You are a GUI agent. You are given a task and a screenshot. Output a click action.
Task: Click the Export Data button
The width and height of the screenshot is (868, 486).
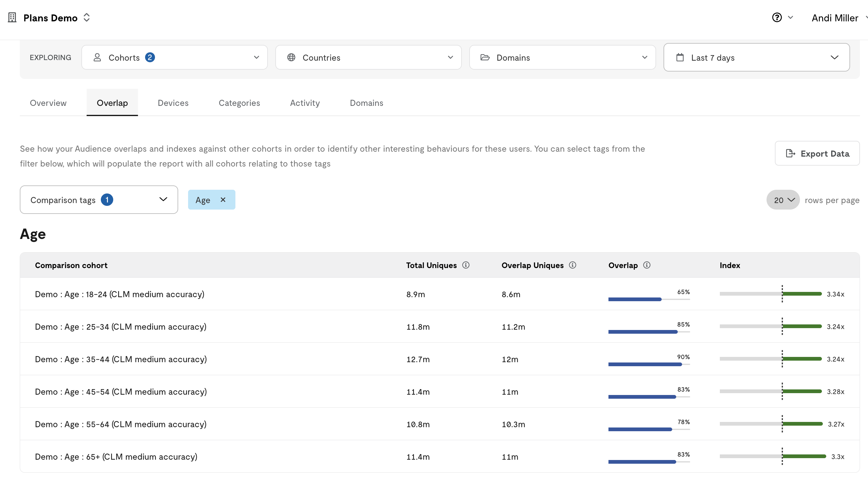point(817,154)
